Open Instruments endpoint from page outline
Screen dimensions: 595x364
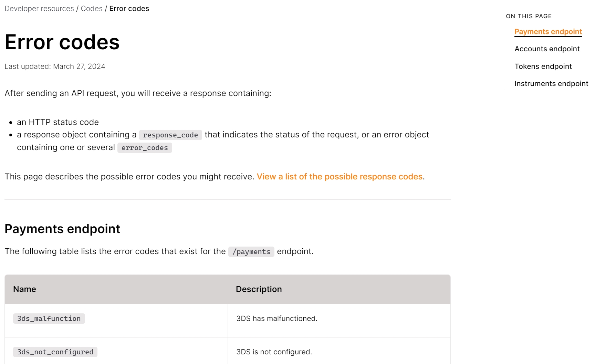point(551,84)
